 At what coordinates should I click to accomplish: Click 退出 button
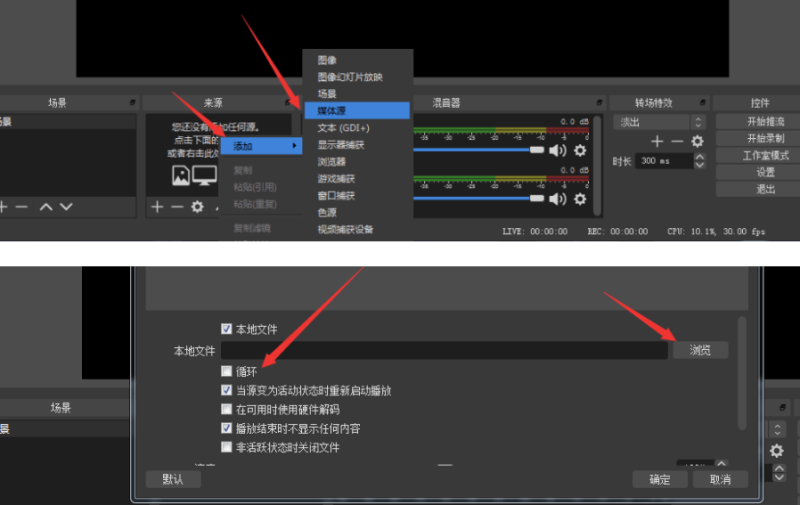tap(758, 189)
